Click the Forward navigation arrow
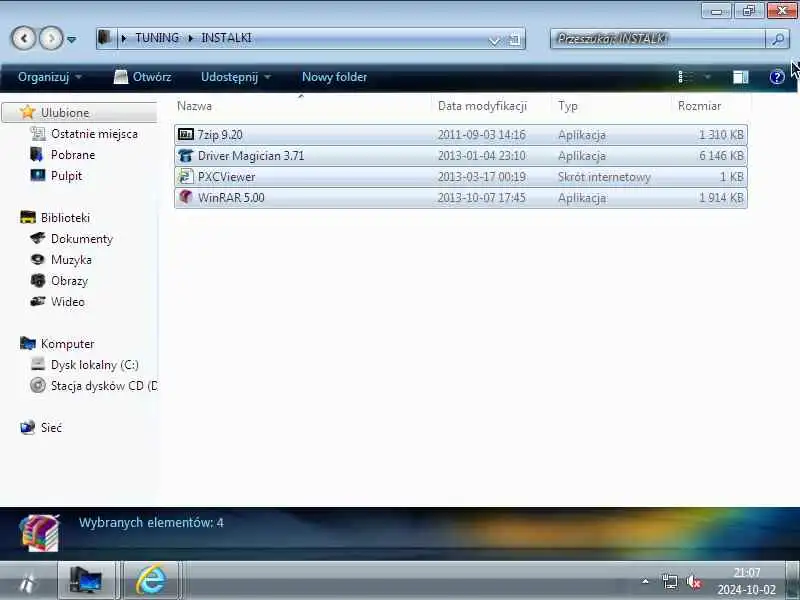 point(51,38)
